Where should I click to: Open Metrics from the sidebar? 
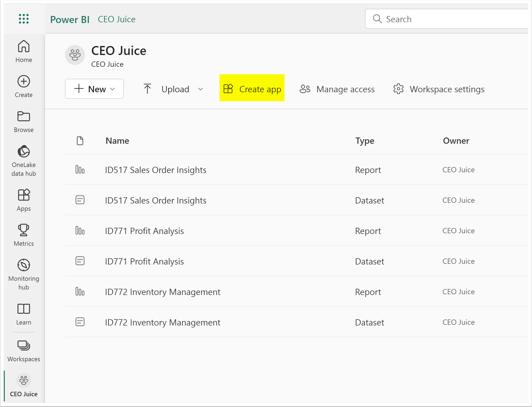pyautogui.click(x=24, y=235)
